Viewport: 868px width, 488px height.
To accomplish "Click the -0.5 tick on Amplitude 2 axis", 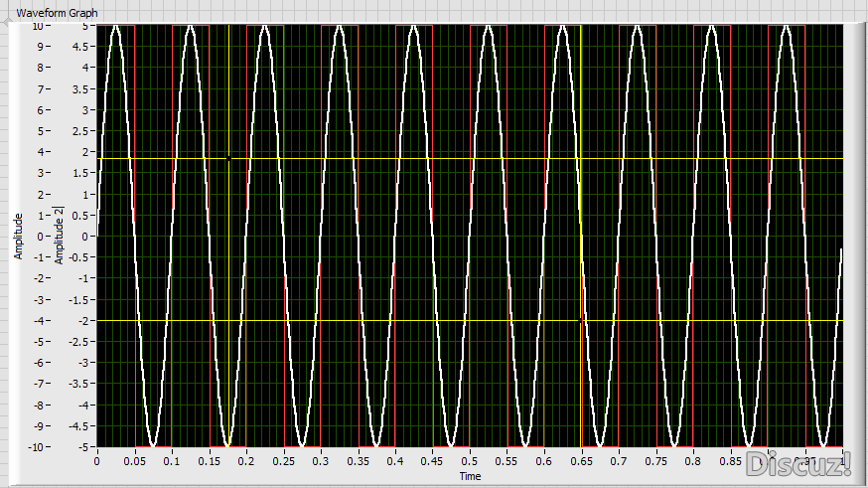I will pos(79,257).
